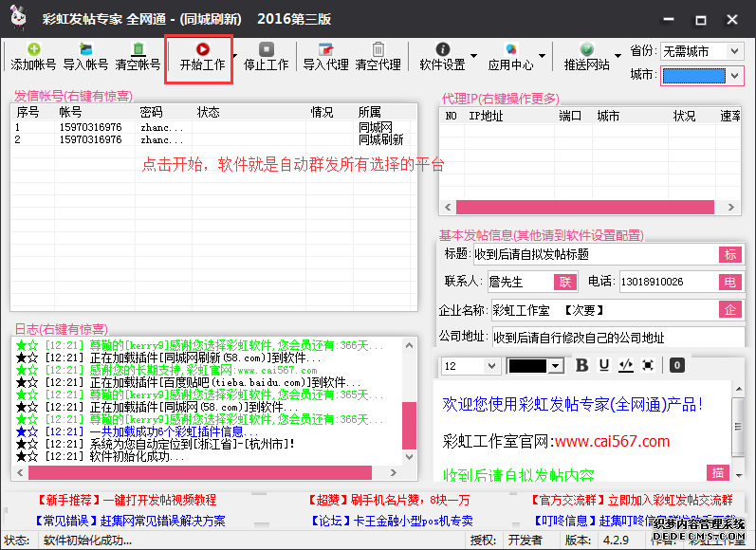
Task: Click the 电话 phone number field
Action: coord(669,282)
